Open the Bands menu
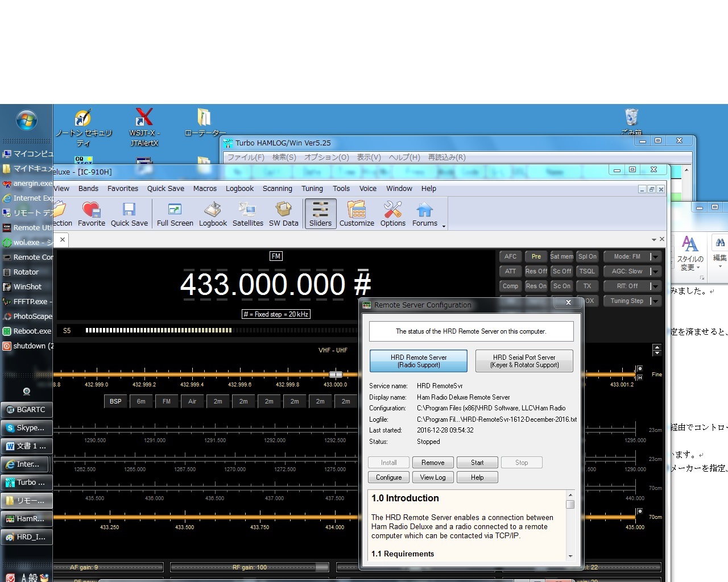 pos(88,189)
